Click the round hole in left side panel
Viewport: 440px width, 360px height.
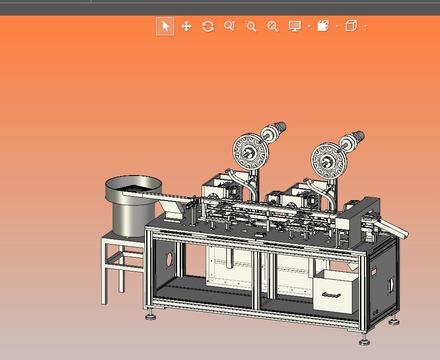[169, 259]
